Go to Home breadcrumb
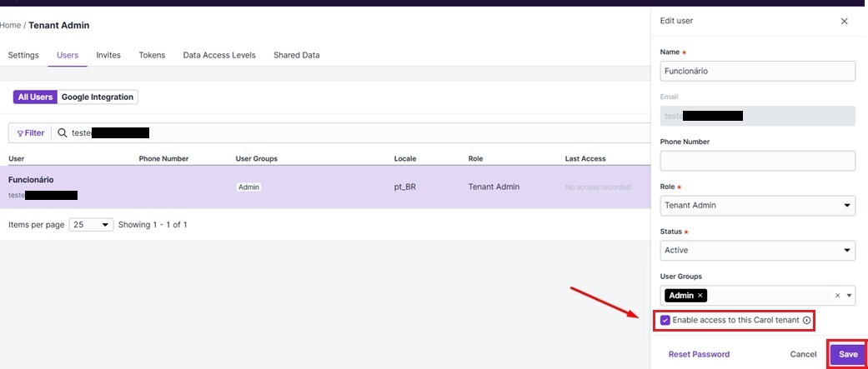 click(x=11, y=26)
